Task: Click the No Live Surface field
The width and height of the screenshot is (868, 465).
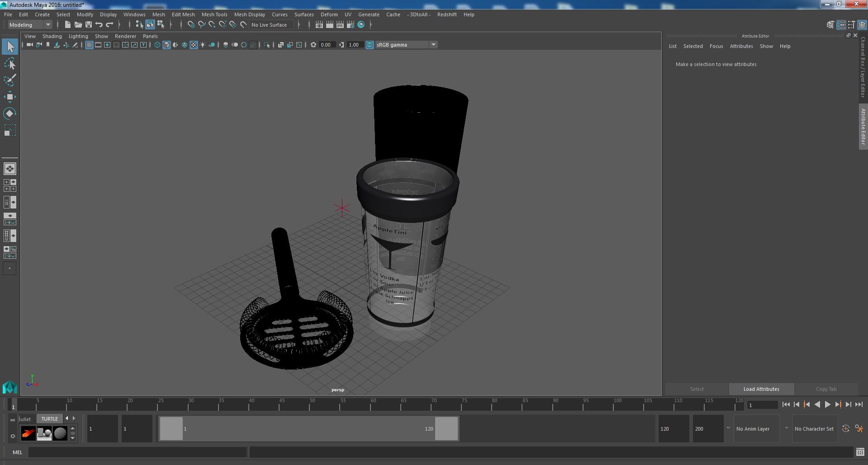Action: tap(271, 25)
